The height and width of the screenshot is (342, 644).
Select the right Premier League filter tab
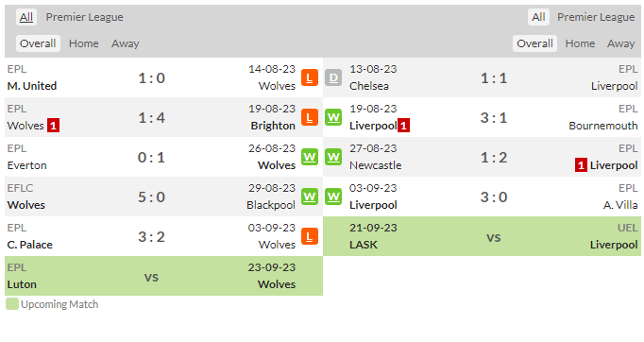(596, 17)
